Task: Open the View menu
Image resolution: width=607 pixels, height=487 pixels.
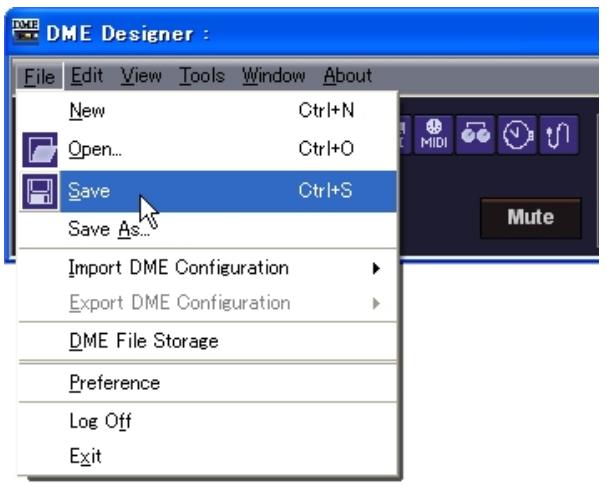Action: (x=141, y=75)
